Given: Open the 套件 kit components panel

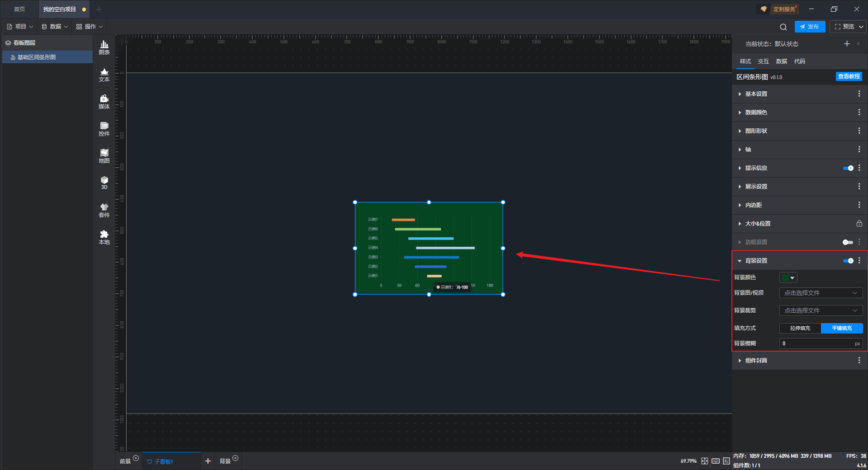Looking at the screenshot, I should 104,210.
